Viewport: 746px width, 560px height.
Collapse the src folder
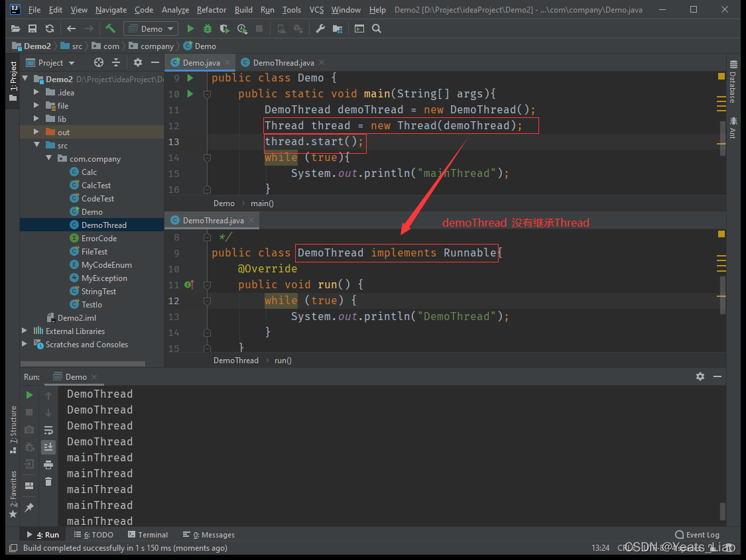tap(36, 145)
